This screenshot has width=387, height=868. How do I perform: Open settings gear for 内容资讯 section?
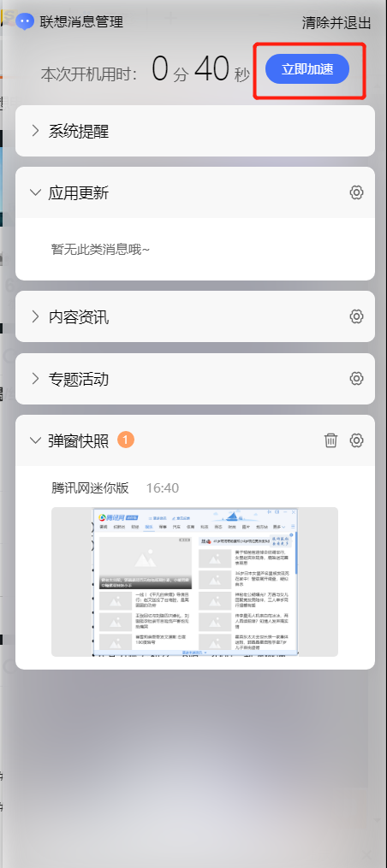click(356, 316)
